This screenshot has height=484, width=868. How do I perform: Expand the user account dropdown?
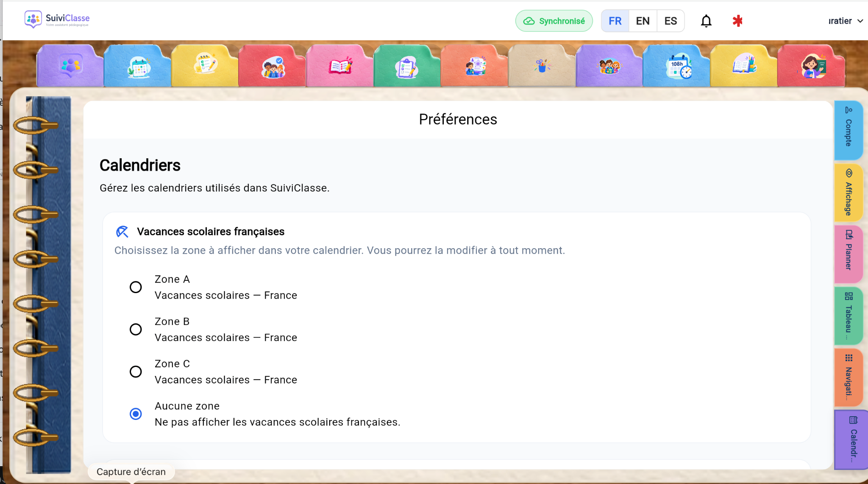coord(846,21)
